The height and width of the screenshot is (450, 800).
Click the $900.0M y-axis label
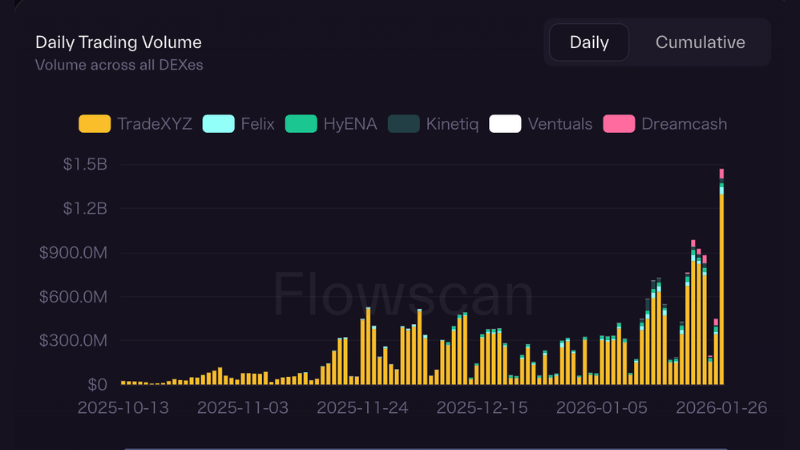(x=73, y=253)
